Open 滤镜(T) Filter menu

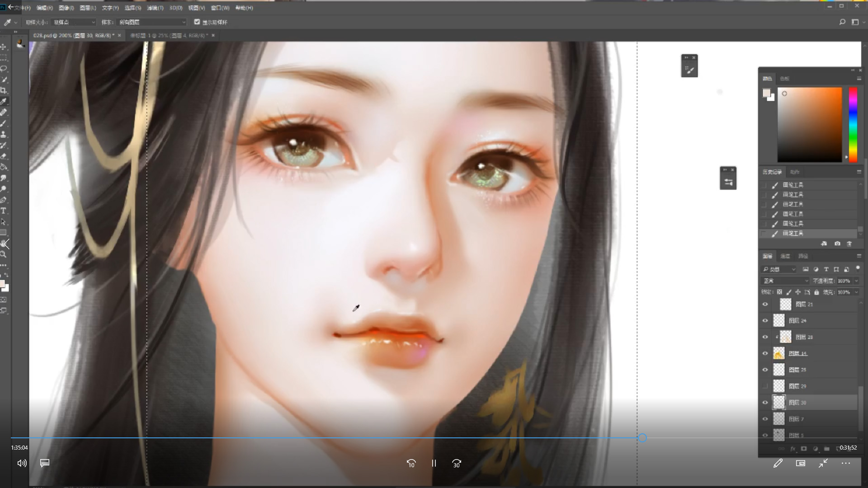(155, 8)
